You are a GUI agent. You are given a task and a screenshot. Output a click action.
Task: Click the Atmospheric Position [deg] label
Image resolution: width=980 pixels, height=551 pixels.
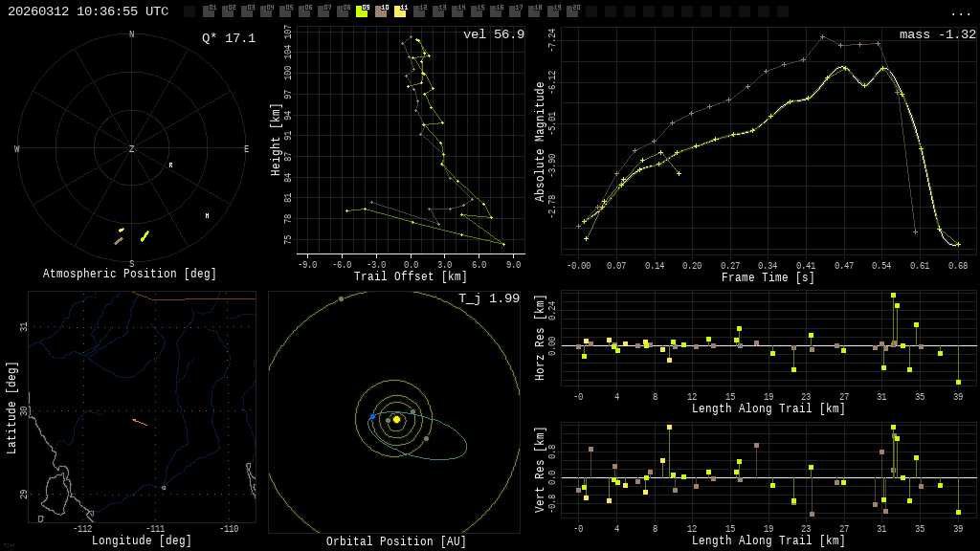click(129, 273)
